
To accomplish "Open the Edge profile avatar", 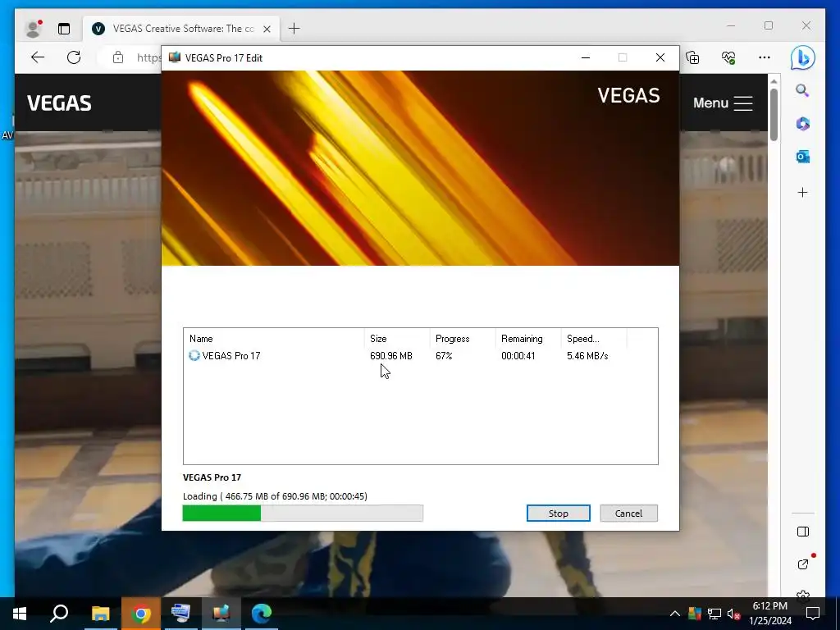I will 33,29.
